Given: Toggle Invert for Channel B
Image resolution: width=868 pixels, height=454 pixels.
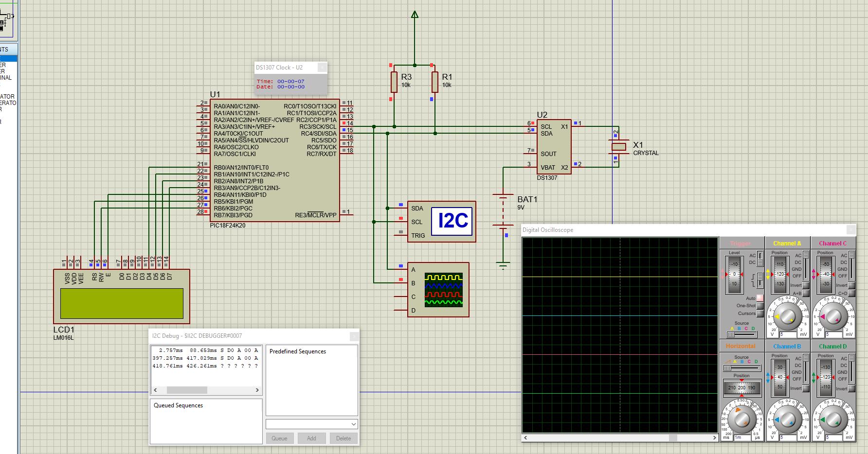Looking at the screenshot, I should (806, 388).
